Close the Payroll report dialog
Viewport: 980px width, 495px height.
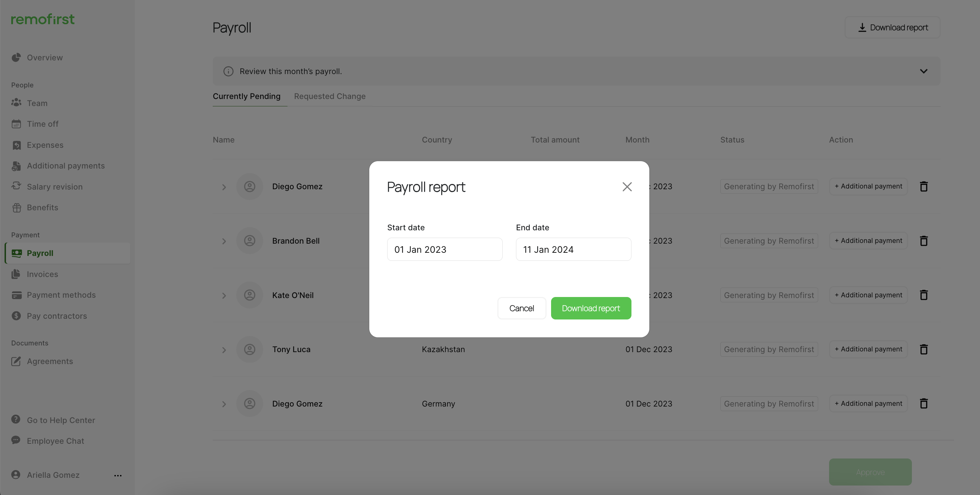click(627, 187)
